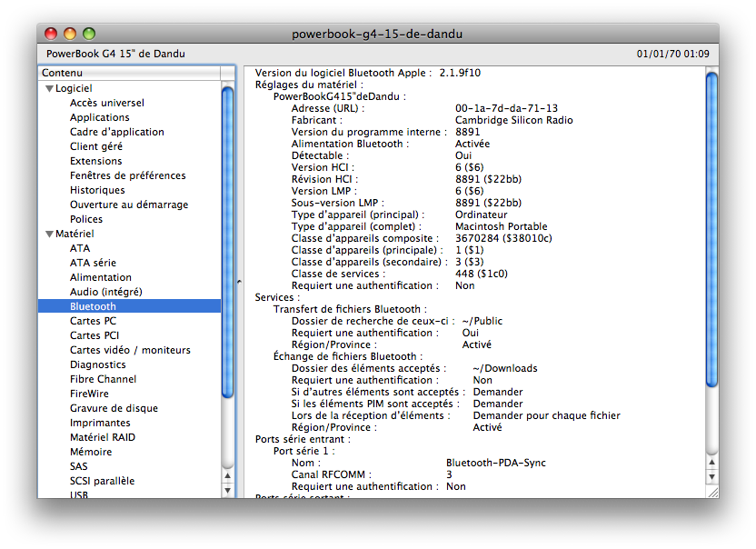Click the Bluetooth-PDA-Sync port name

[495, 463]
